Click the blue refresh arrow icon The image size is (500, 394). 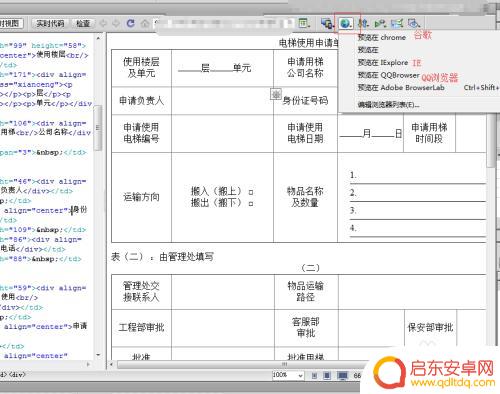click(x=130, y=23)
